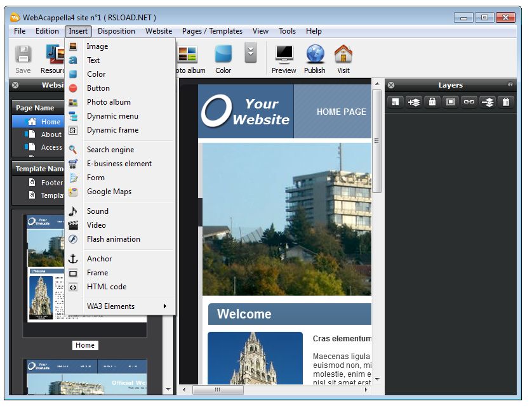Choose E-business element from menu
Screen dimensions: 532x413
121,164
